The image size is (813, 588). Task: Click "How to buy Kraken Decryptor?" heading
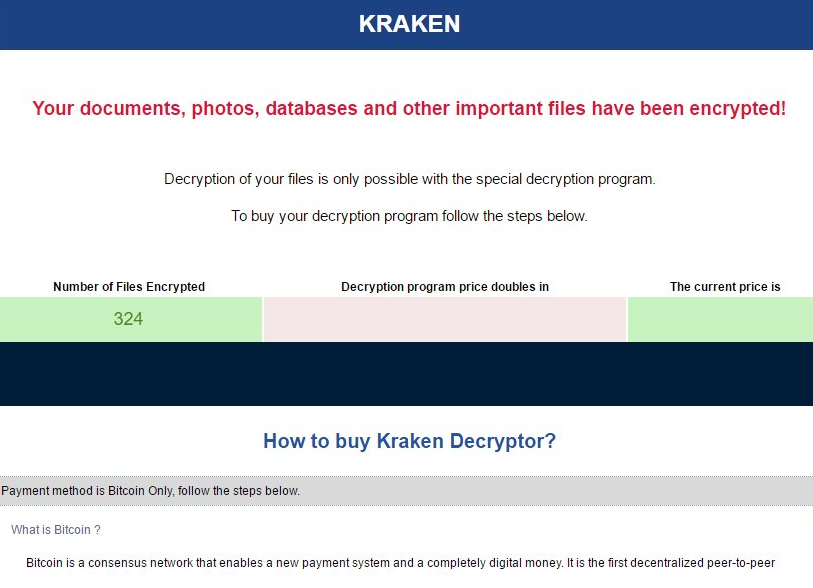[x=409, y=441]
